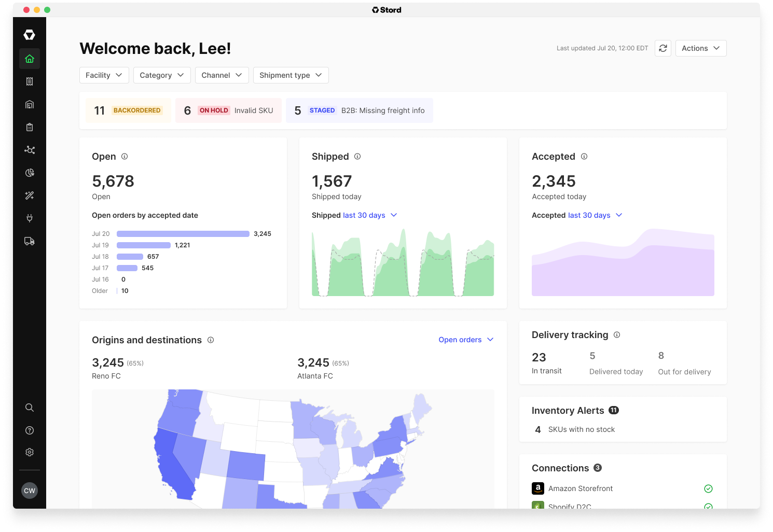Open the Open orders selector on map card
Image resolution: width=773 pixels, height=532 pixels.
tap(466, 340)
